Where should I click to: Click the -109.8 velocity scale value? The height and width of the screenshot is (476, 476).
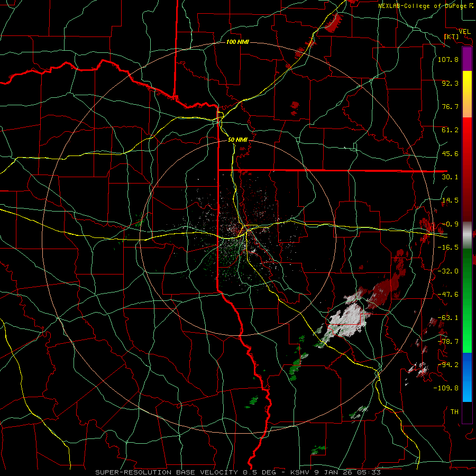click(446, 388)
